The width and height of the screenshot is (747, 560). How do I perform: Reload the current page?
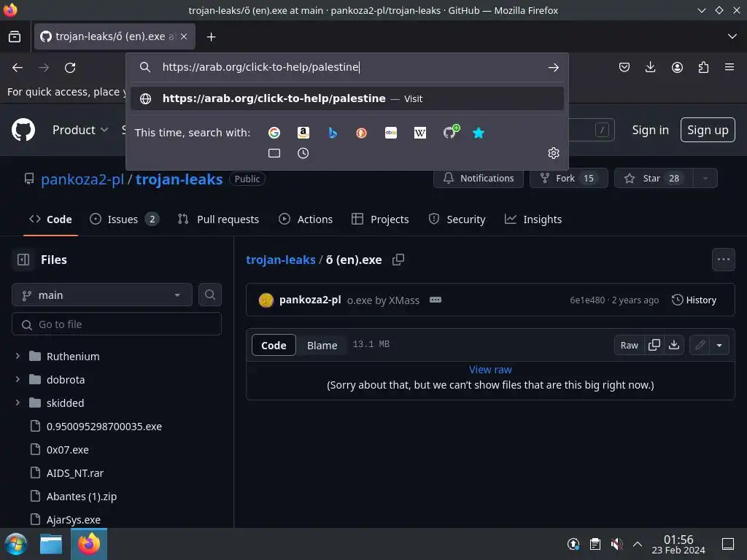coord(70,68)
